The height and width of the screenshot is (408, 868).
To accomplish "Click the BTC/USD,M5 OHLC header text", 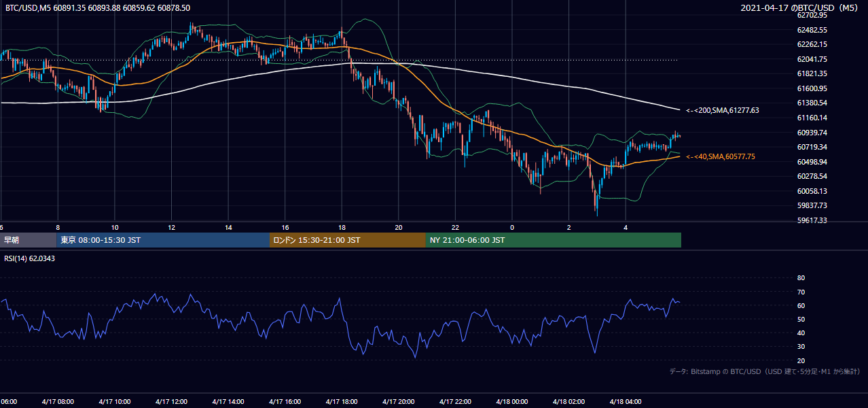I will click(98, 7).
